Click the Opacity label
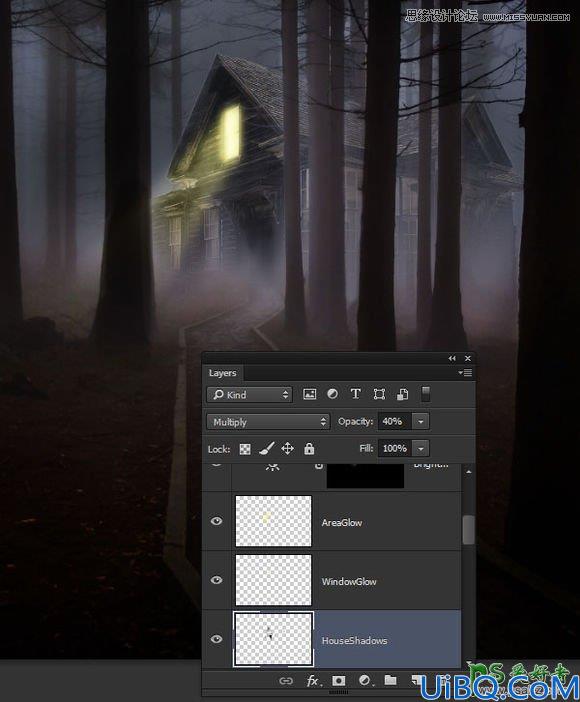The height and width of the screenshot is (702, 580). [355, 422]
